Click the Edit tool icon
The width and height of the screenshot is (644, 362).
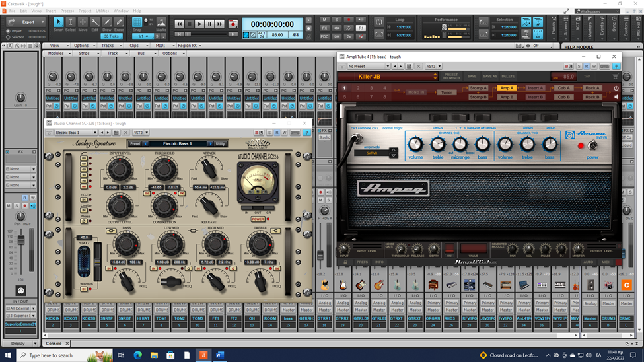coord(95,22)
